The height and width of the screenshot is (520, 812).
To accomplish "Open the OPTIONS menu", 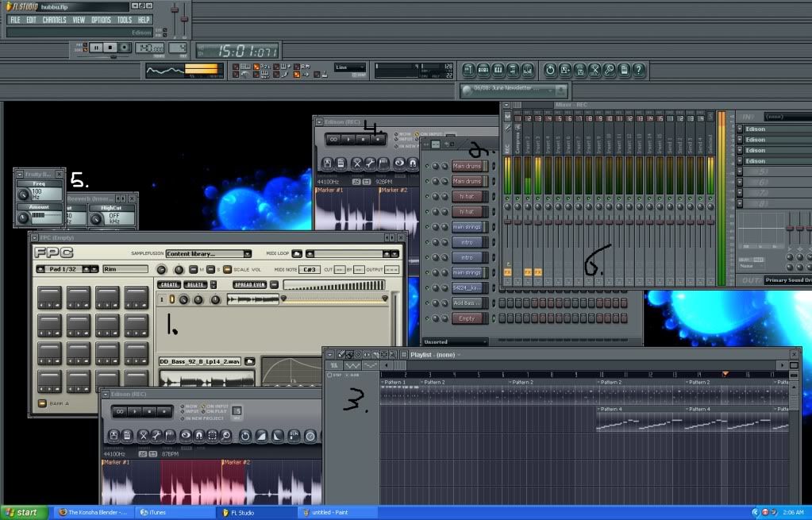I will tap(101, 20).
